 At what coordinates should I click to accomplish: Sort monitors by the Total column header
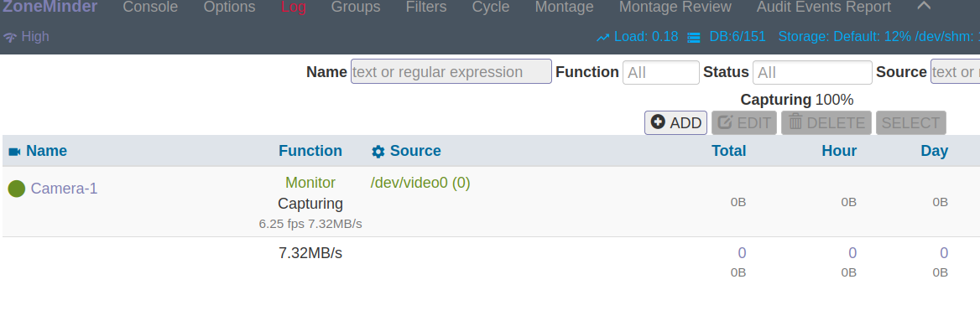coord(729,151)
